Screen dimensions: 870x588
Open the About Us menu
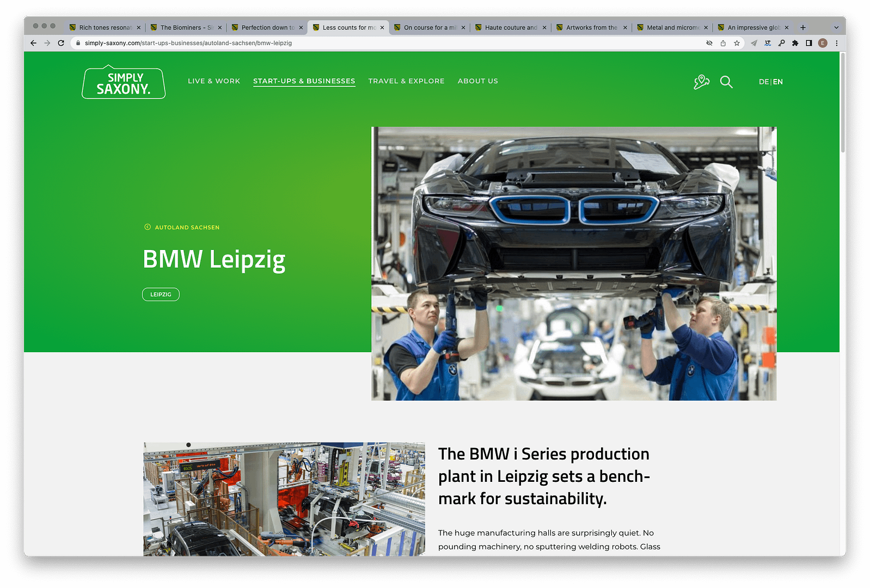[x=477, y=81]
